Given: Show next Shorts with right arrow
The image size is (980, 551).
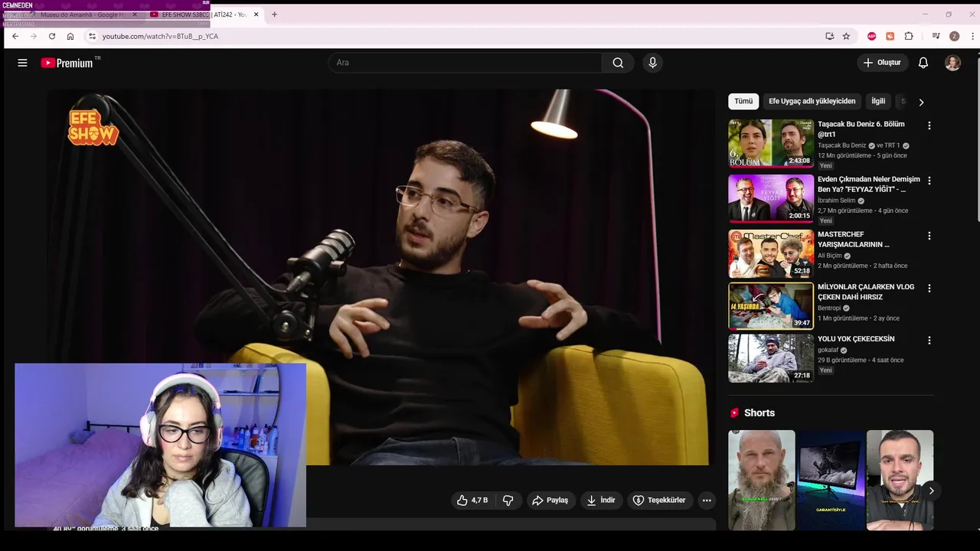Looking at the screenshot, I should point(931,491).
